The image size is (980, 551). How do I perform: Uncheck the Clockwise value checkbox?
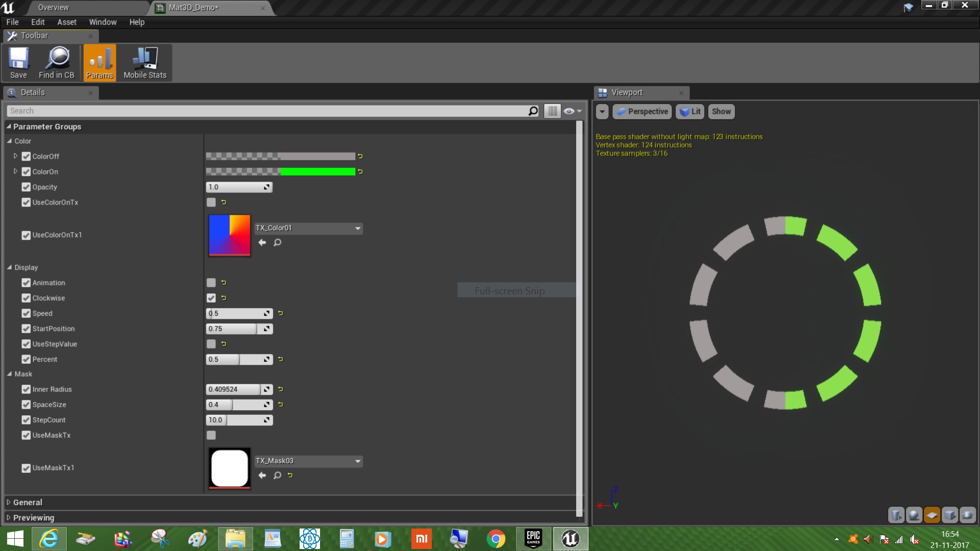pos(211,298)
